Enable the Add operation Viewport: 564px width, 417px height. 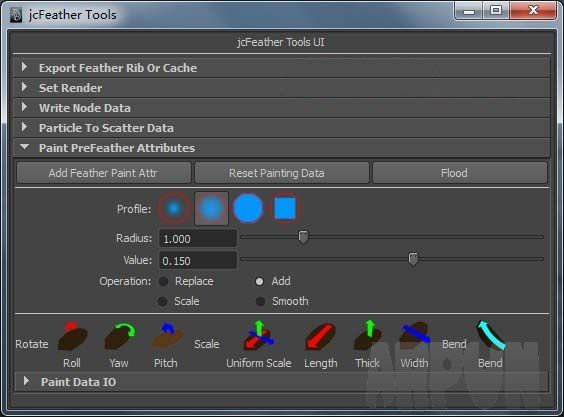pos(259,281)
